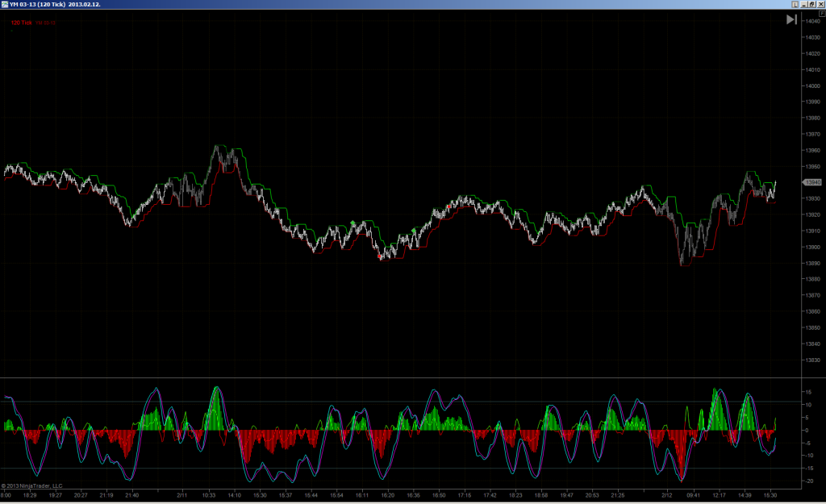Click the 09:41 time axis label

pos(693,495)
